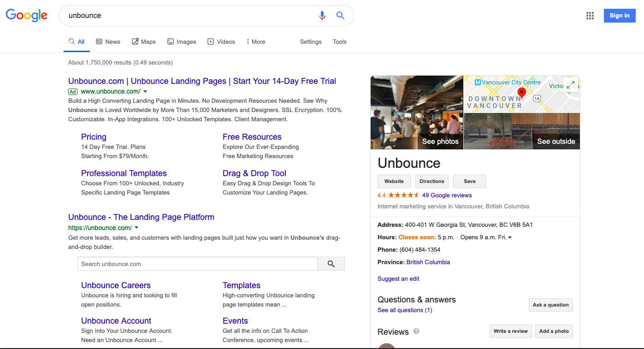Click the Google logo
The image size is (644, 349).
pos(26,15)
